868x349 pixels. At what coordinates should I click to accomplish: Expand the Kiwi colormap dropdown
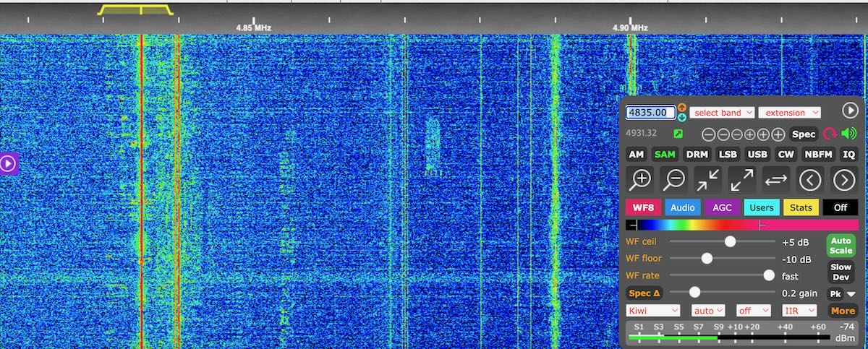pos(653,311)
